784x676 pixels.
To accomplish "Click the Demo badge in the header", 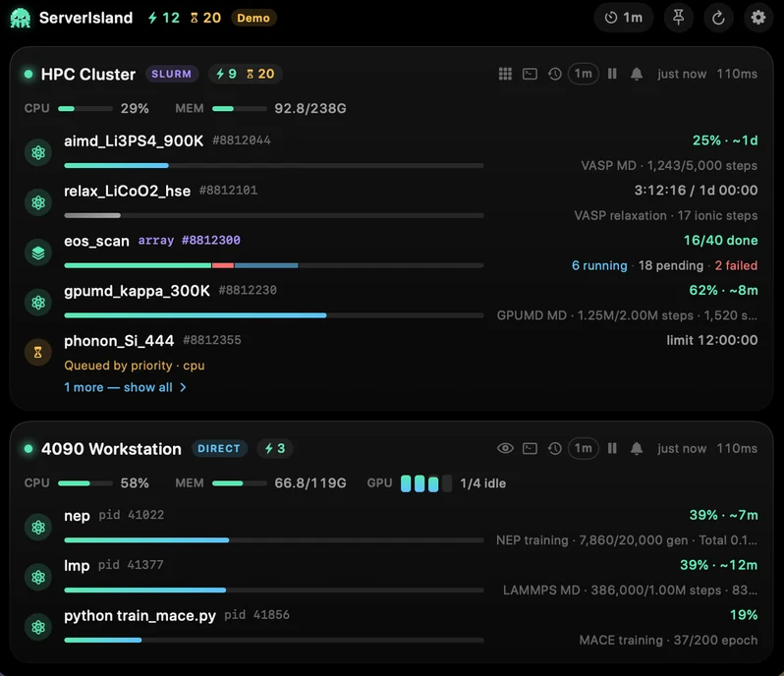I will [253, 18].
